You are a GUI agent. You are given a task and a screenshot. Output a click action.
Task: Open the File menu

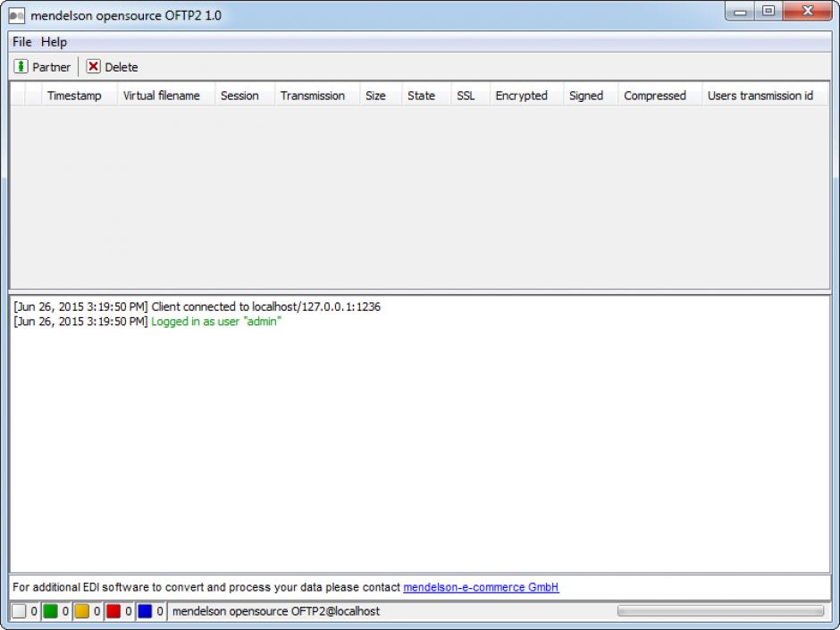click(22, 42)
